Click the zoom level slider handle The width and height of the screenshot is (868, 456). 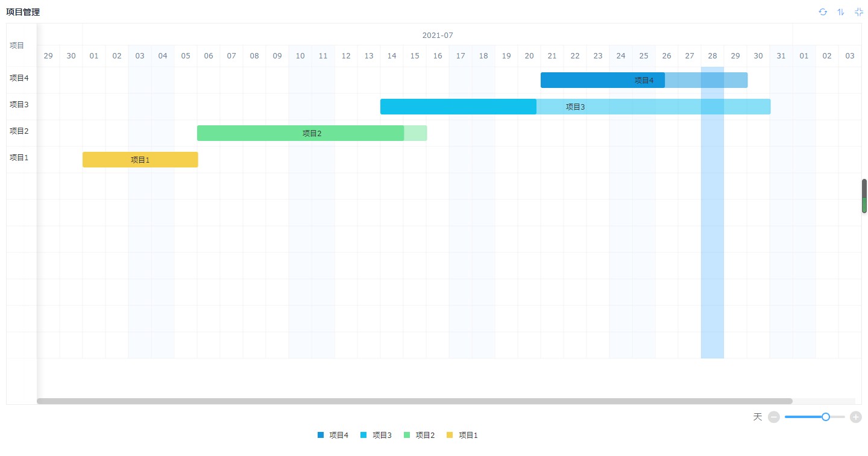pyautogui.click(x=826, y=417)
